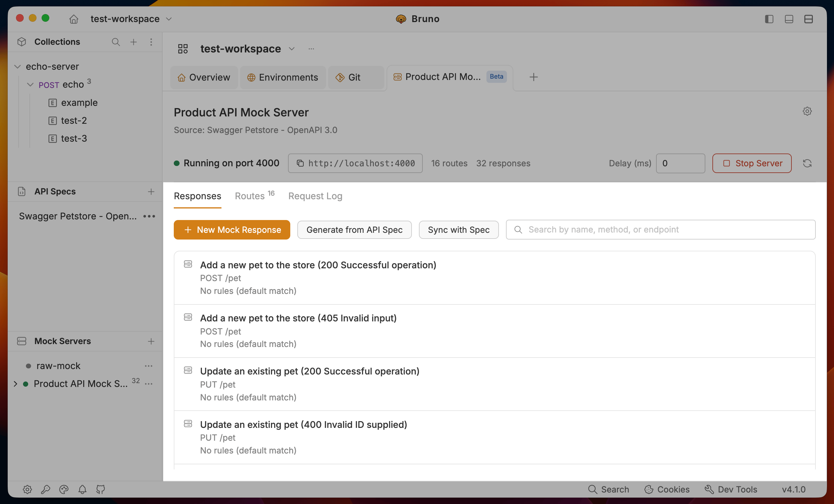Click the 32 responses count
Viewport: 834px width, 504px height.
pyautogui.click(x=503, y=163)
